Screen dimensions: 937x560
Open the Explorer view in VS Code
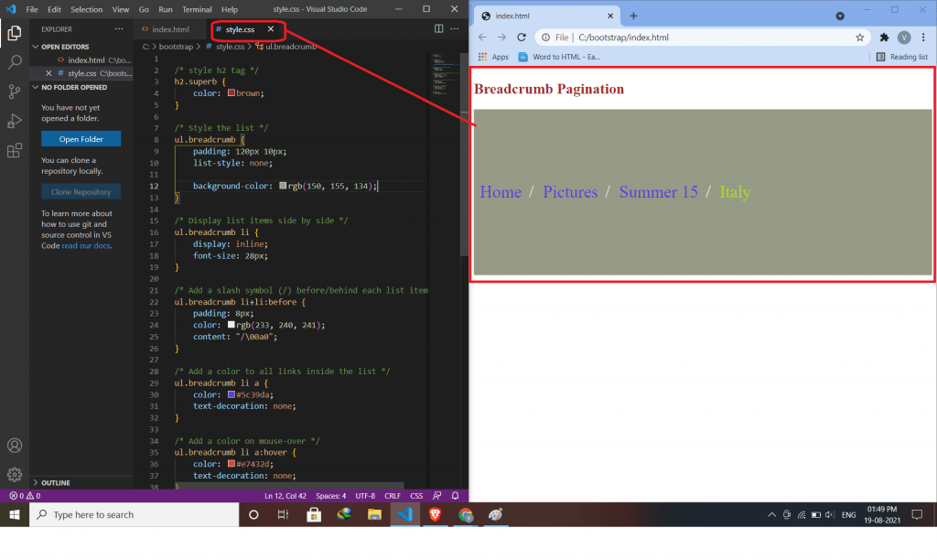pos(14,32)
